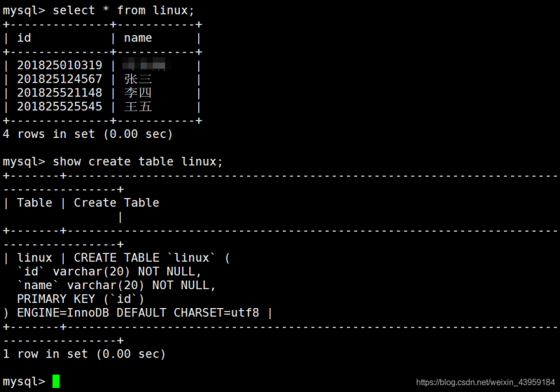This screenshot has height=392, width=560.
Task: Click the name value 张三
Action: 138,79
